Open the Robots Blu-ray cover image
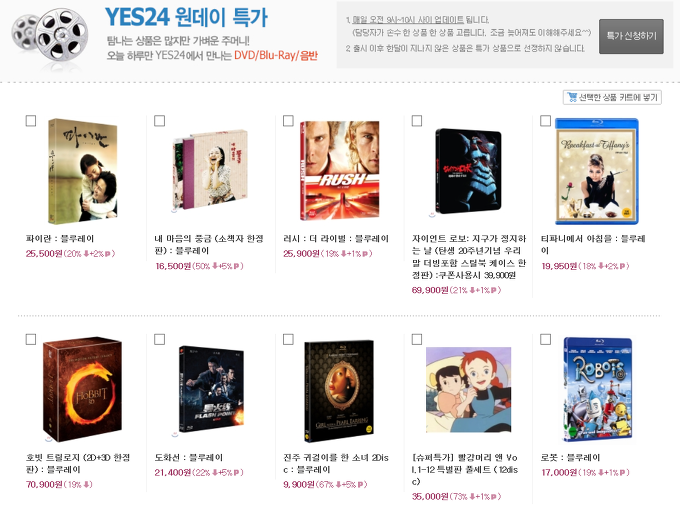Viewport: 680px width, 511px height. point(598,389)
